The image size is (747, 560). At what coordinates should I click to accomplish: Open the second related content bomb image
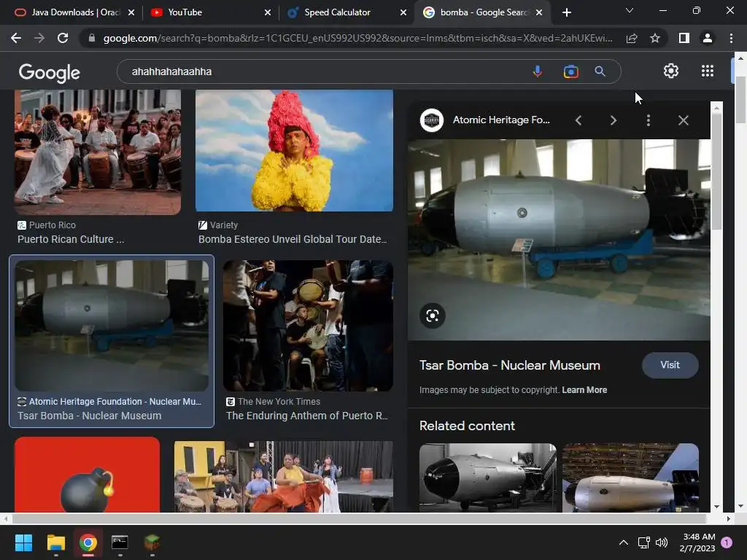(x=630, y=478)
